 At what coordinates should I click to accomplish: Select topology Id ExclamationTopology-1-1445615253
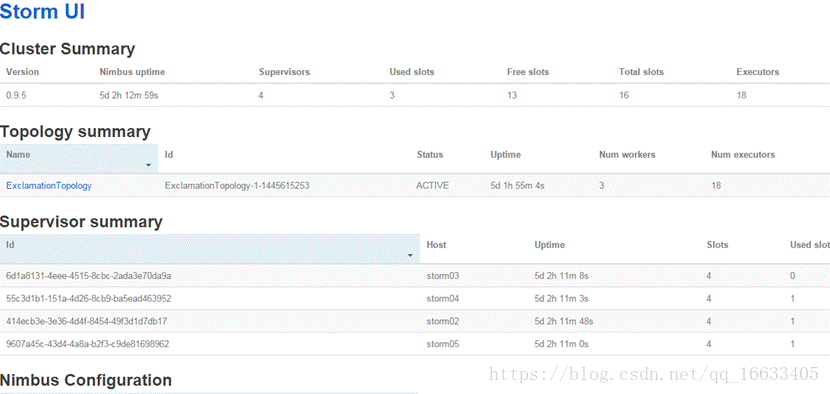click(237, 186)
